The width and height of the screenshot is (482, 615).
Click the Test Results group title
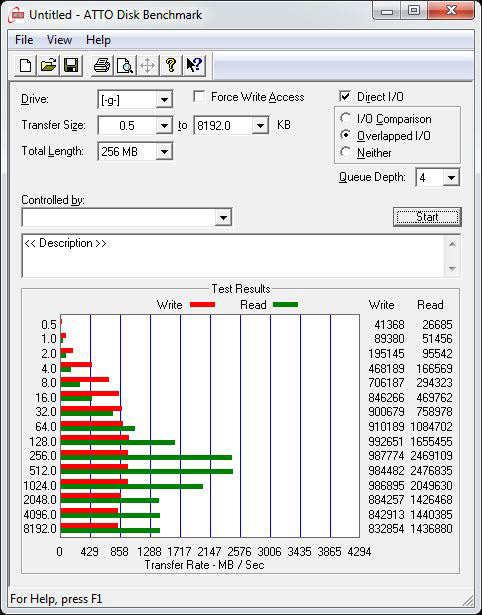coord(241,289)
